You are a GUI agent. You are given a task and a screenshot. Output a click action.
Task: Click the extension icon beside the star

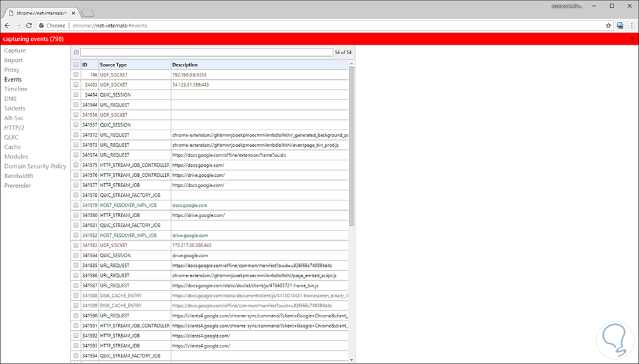(620, 26)
